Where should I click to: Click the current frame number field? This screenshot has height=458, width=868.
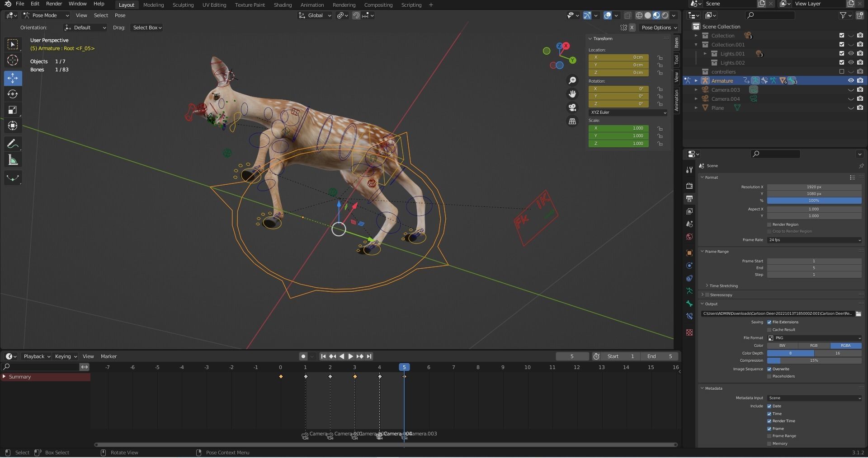click(572, 356)
